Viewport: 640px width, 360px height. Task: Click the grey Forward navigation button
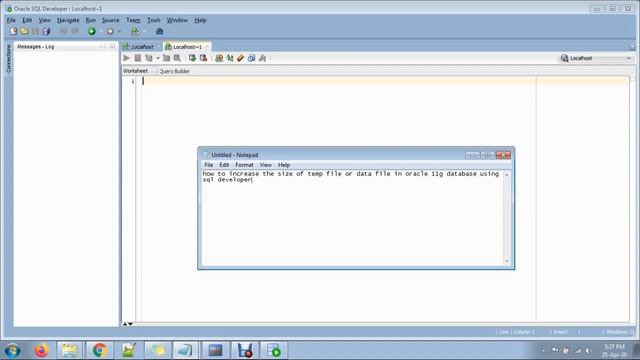(110, 31)
